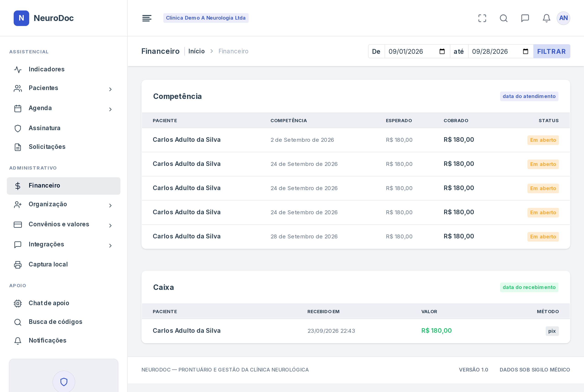Viewport: 584px width, 392px height.
Task: Click the Captura local printer icon
Action: pos(18,265)
